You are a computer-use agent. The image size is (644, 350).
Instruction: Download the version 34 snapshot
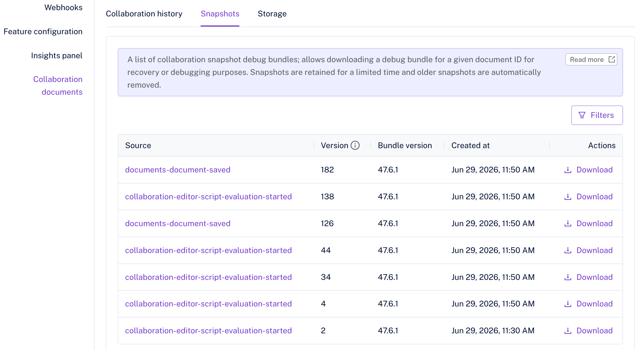(x=589, y=277)
